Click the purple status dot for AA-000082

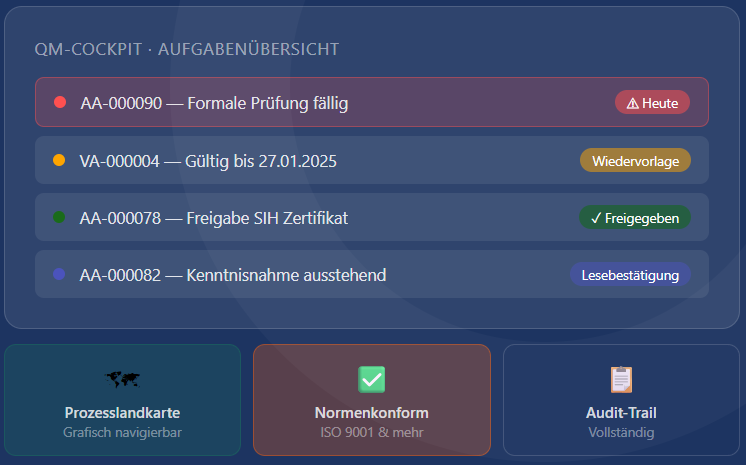point(59,275)
